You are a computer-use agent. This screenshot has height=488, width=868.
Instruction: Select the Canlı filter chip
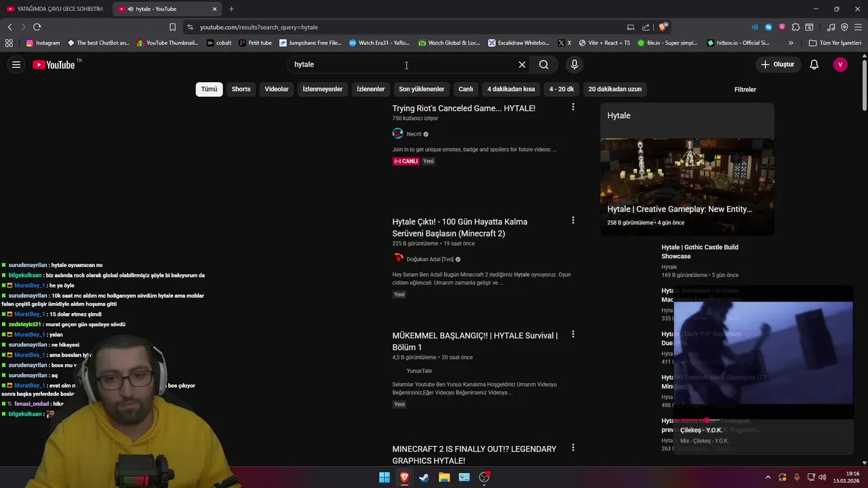pos(466,89)
